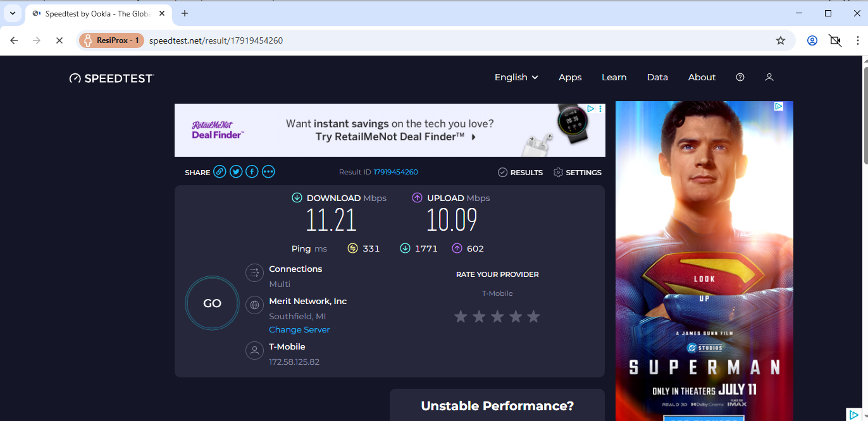This screenshot has width=868, height=421.
Task: Click the Superman movie ad
Action: point(704,261)
